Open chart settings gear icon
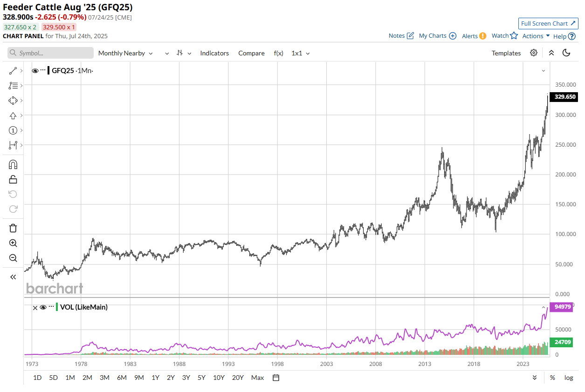 (534, 53)
